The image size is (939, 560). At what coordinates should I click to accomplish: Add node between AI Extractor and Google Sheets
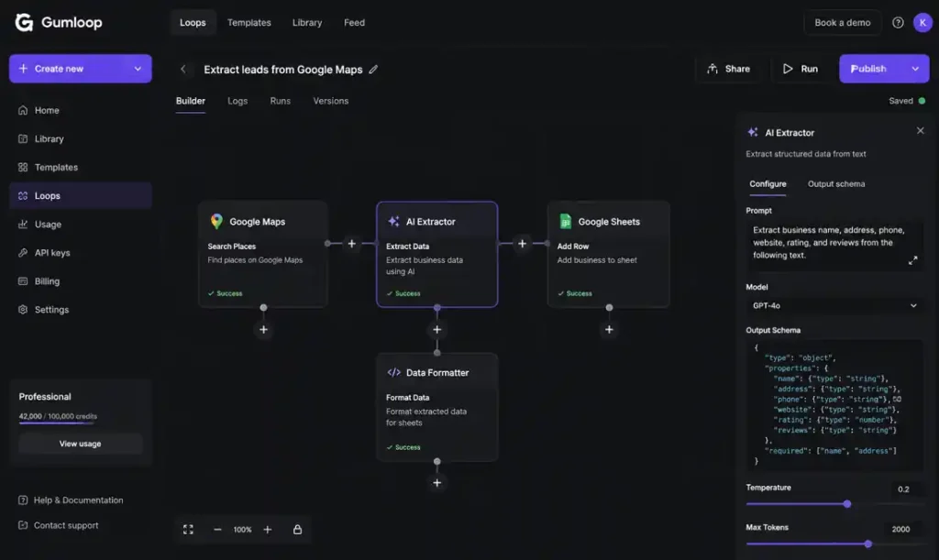(522, 244)
